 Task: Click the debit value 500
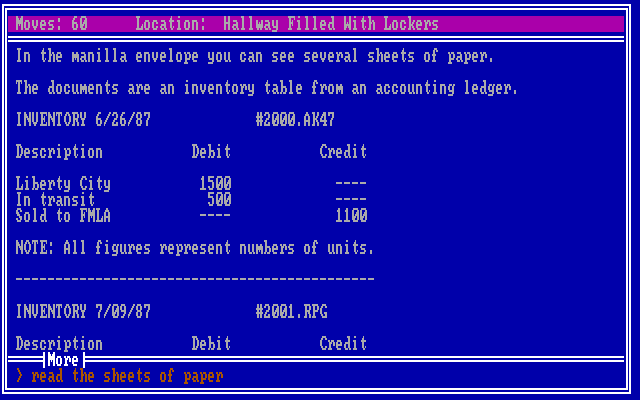pos(220,200)
